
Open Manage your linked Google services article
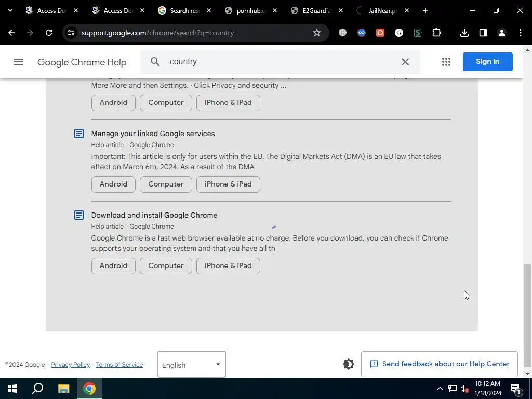(153, 134)
